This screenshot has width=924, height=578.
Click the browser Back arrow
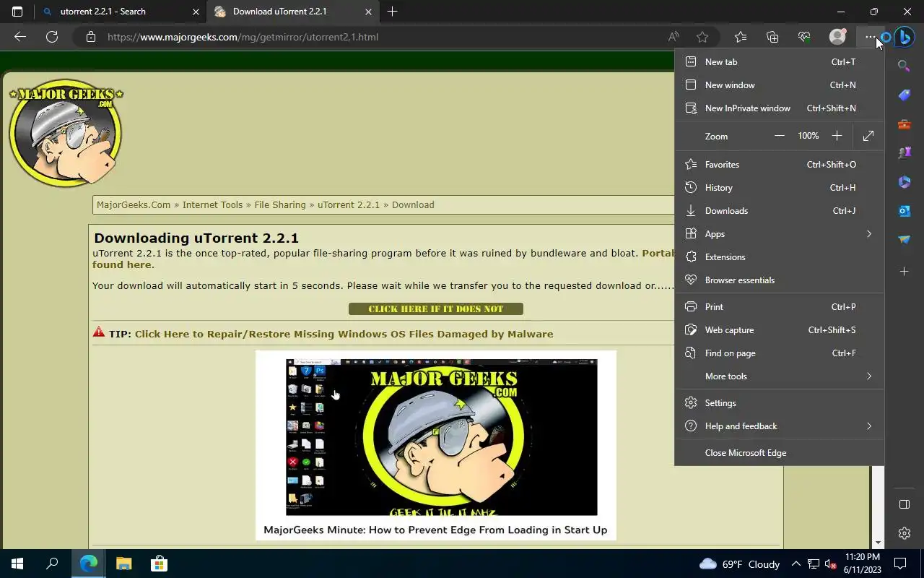[x=20, y=37]
